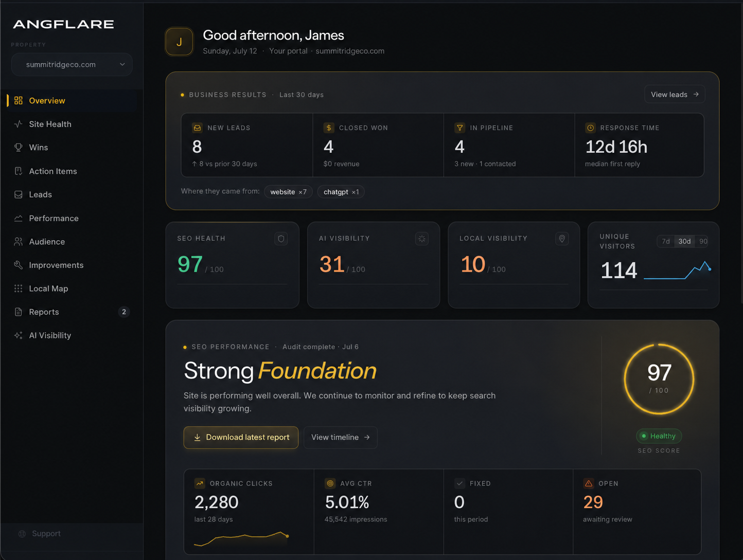Image resolution: width=743 pixels, height=560 pixels.
Task: Click the Local Visibility map pin icon
Action: click(562, 239)
